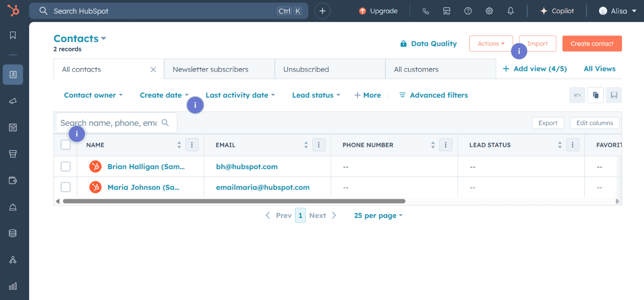Open the Content sidebar icon
The image size is (644, 300).
[13, 127]
